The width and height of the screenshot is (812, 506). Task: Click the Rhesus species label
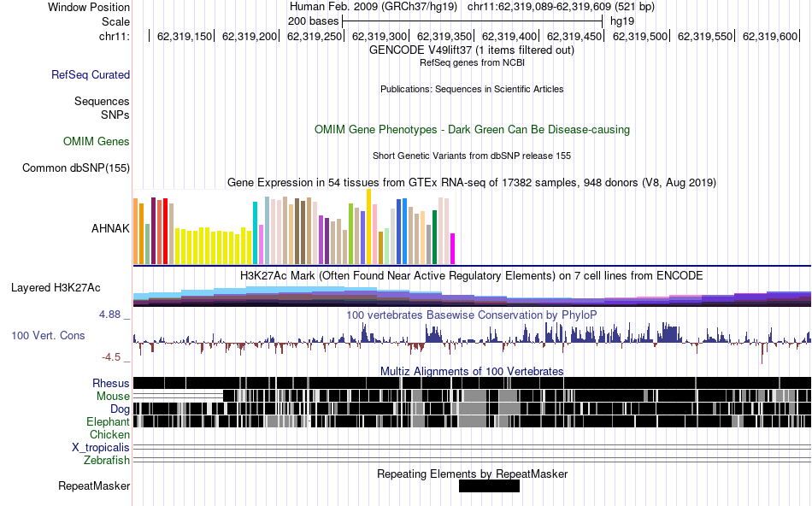pos(111,383)
